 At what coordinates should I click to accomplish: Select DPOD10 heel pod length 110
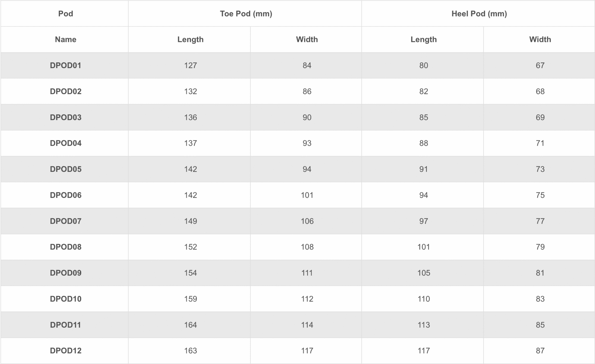pyautogui.click(x=424, y=299)
